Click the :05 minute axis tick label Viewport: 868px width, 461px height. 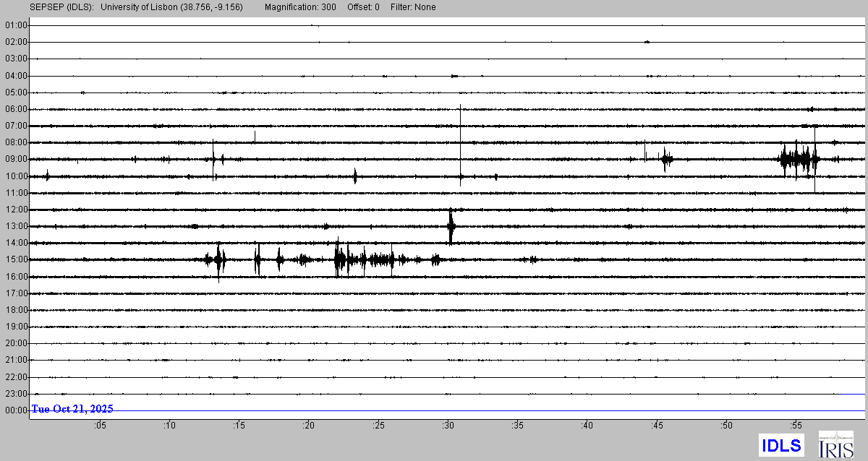click(99, 426)
